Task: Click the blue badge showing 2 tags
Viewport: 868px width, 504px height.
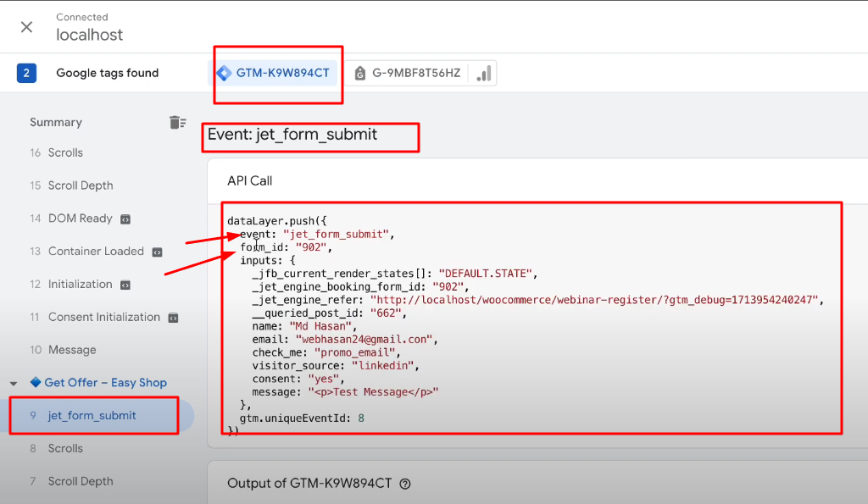Action: [x=26, y=73]
